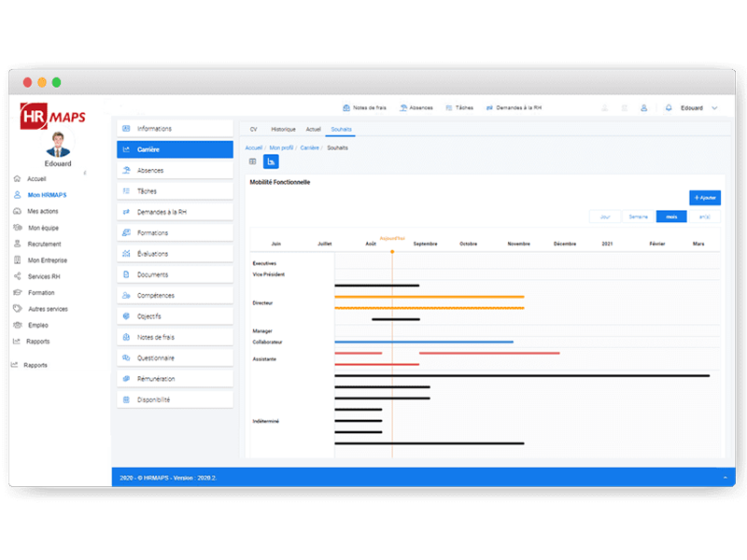Screen dimensions: 747x560
Task: Switch to the Gantt chart view icon
Action: coord(271,161)
